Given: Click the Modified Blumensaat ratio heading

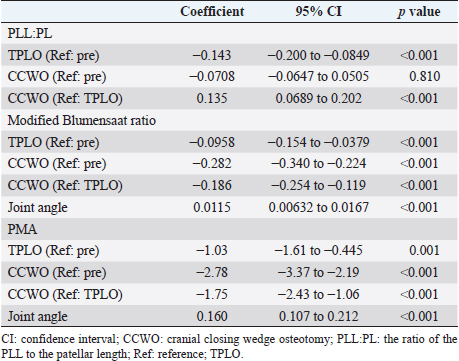Looking at the screenshot, I should pyautogui.click(x=82, y=120).
